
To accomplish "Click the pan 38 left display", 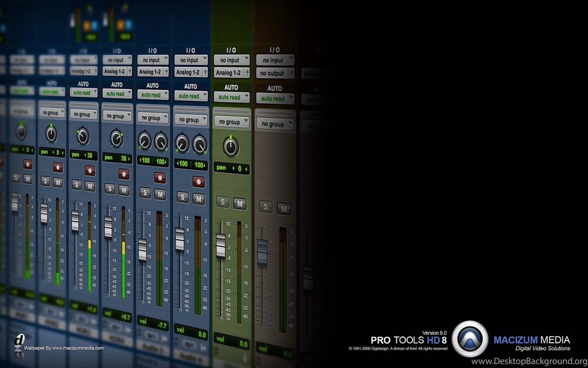I will 84,155.
